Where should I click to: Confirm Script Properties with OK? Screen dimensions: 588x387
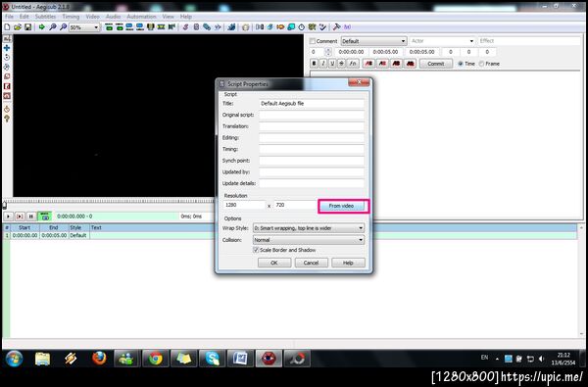(x=274, y=263)
